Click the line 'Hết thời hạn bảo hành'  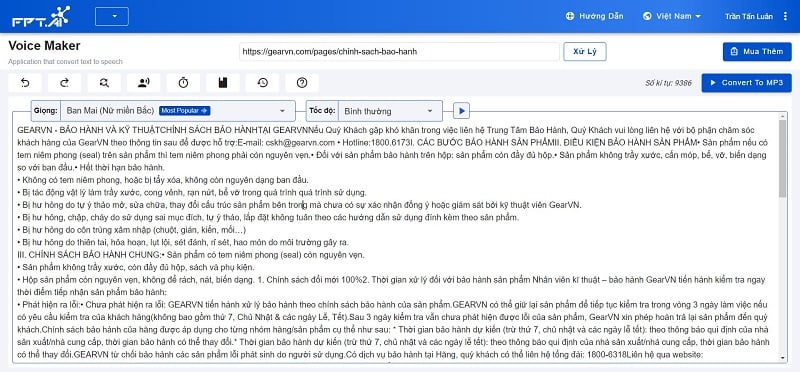click(x=121, y=167)
